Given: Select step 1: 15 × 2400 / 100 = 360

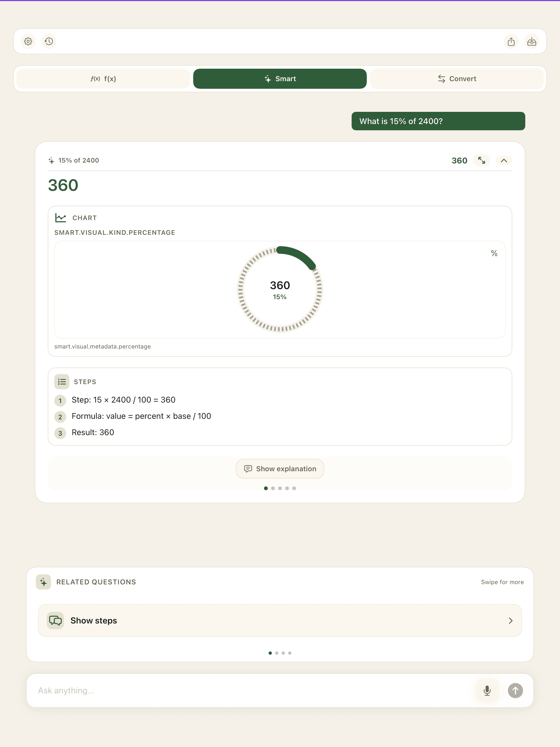Looking at the screenshot, I should pyautogui.click(x=123, y=400).
